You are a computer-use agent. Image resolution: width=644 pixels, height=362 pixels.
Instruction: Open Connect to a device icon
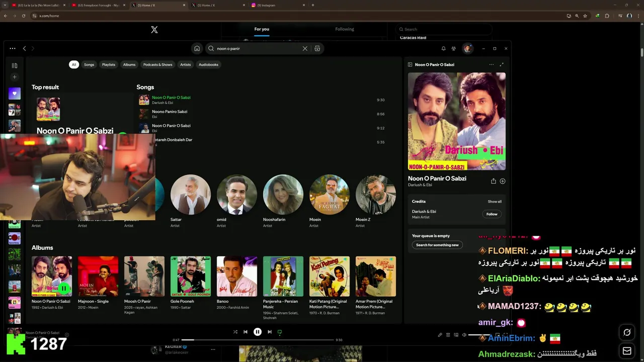point(456,335)
